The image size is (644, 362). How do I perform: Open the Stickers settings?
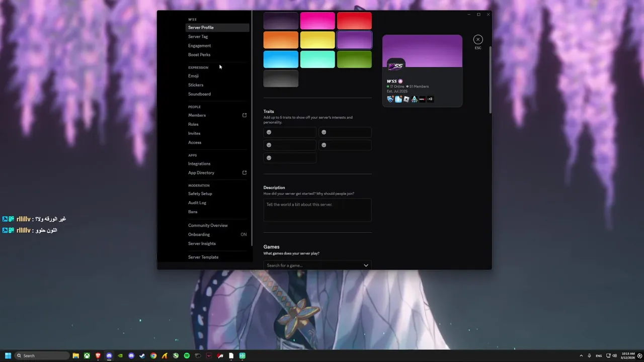click(x=217, y=85)
